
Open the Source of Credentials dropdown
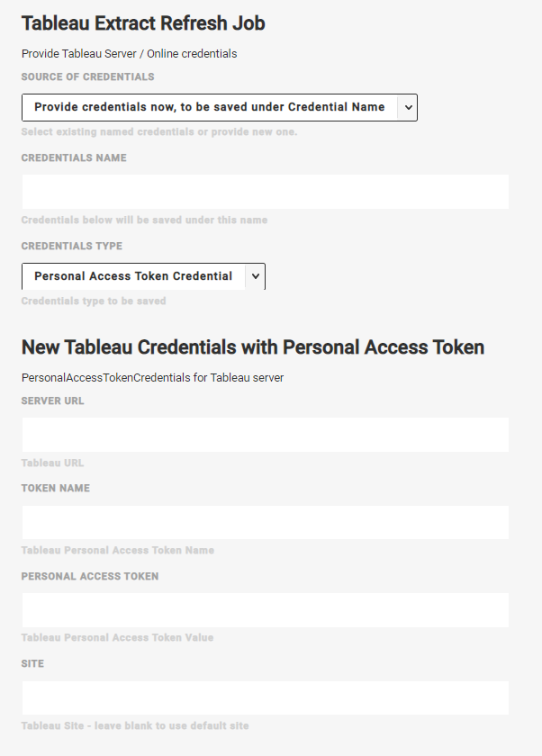click(x=209, y=107)
